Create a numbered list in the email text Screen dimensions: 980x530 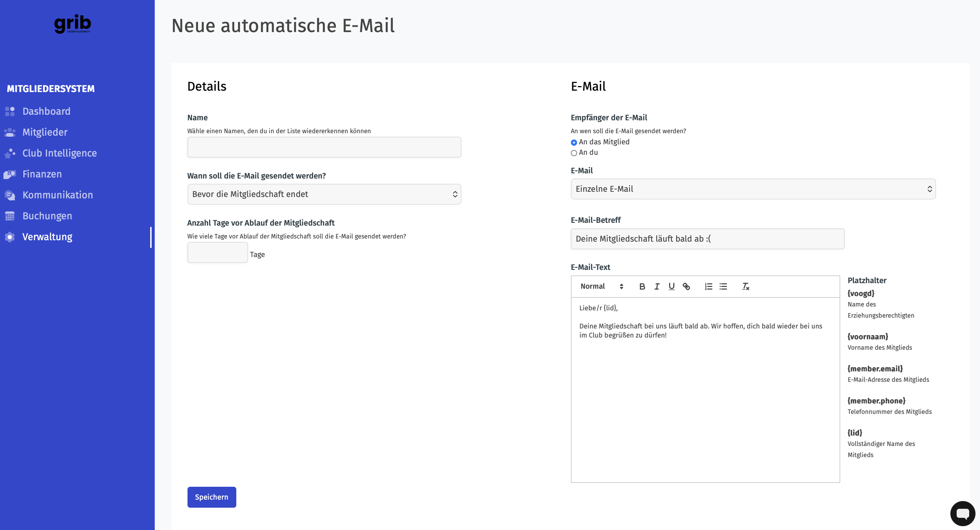click(x=709, y=286)
